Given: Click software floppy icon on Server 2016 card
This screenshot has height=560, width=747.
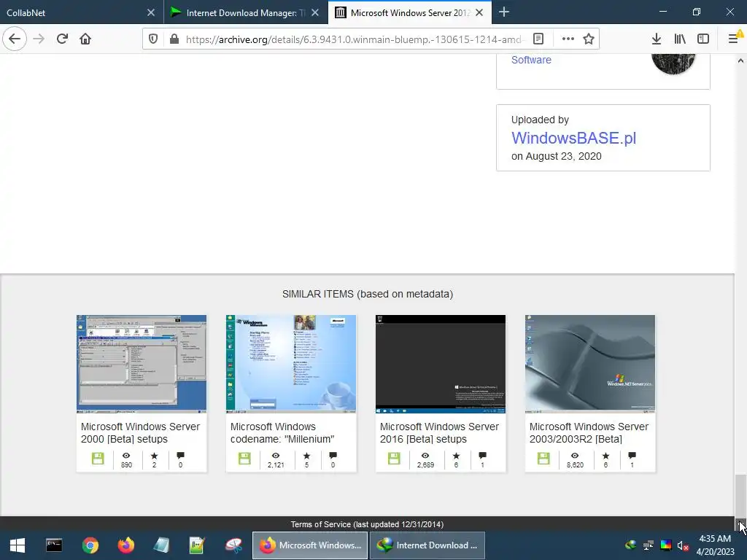Looking at the screenshot, I should (394, 459).
